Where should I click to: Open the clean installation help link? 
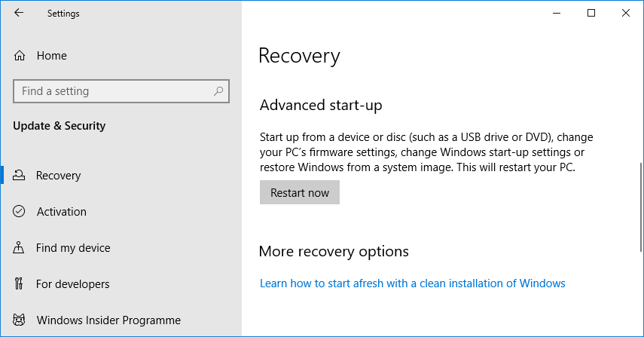coord(412,283)
